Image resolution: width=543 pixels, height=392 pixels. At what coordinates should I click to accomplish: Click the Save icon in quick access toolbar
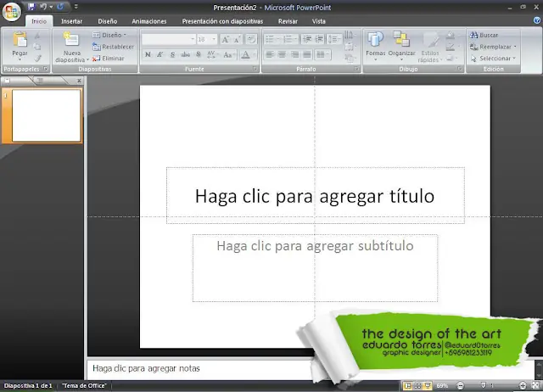tap(31, 7)
